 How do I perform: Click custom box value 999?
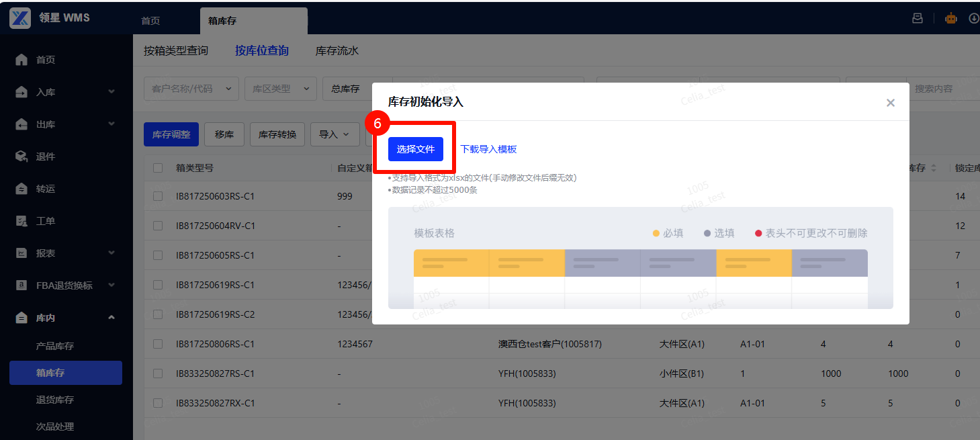pos(345,196)
